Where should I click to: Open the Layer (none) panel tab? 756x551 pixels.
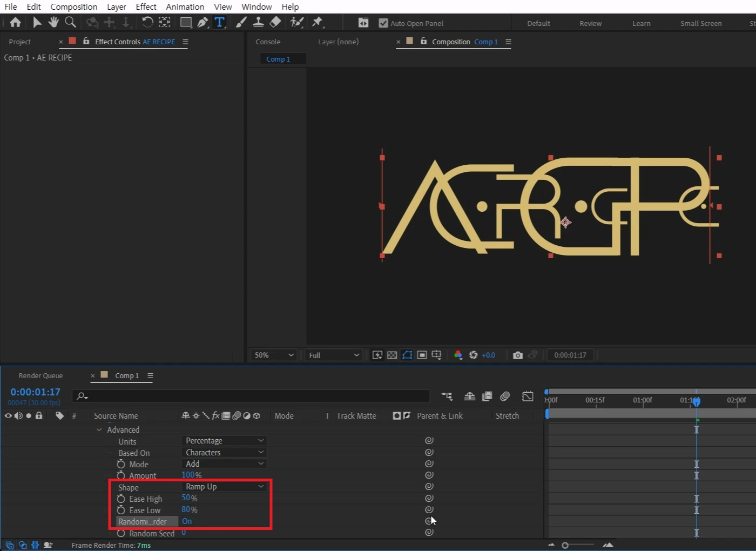click(338, 42)
